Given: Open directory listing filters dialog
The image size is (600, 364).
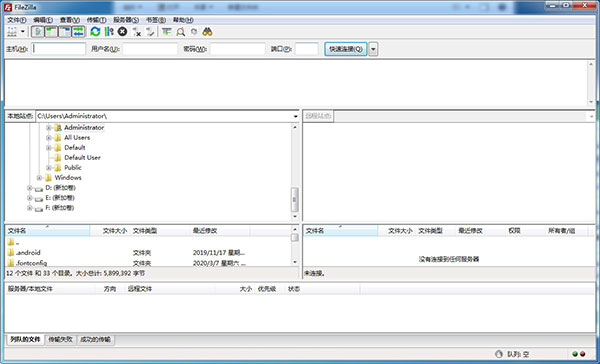Looking at the screenshot, I should [x=166, y=32].
